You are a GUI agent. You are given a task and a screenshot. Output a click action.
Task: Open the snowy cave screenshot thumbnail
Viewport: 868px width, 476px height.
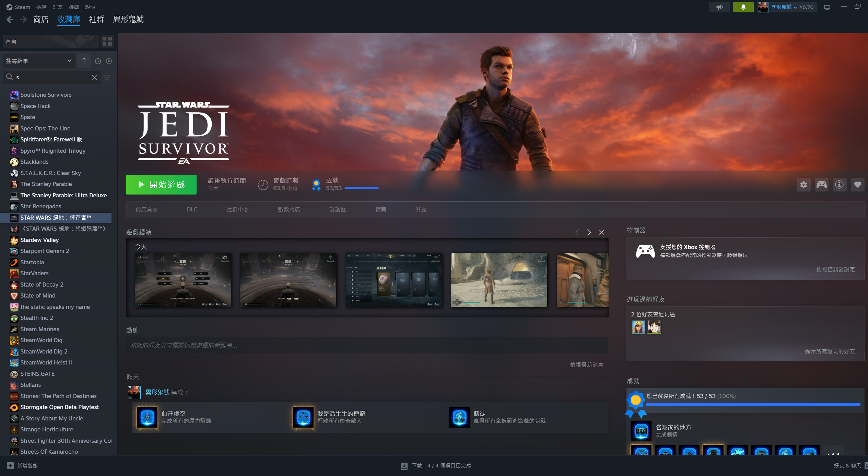tap(499, 280)
